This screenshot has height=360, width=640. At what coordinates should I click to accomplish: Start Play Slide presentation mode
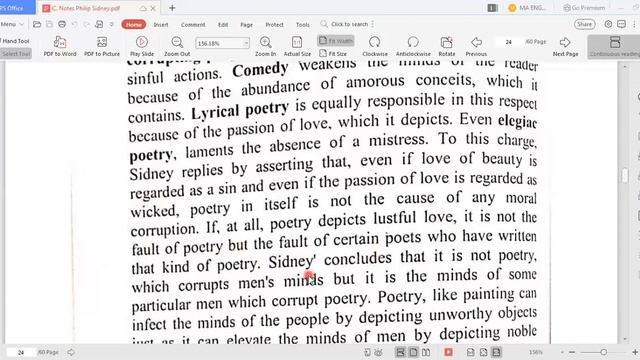click(x=142, y=46)
